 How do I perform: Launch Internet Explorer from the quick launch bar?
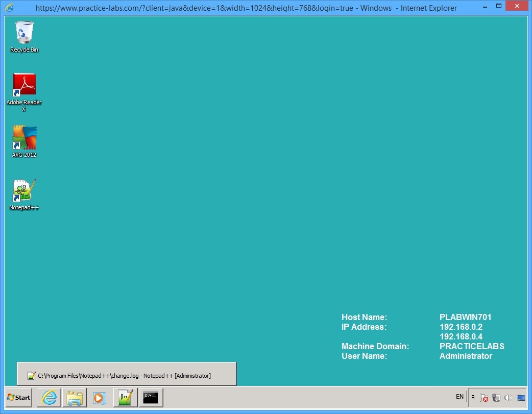(49, 397)
